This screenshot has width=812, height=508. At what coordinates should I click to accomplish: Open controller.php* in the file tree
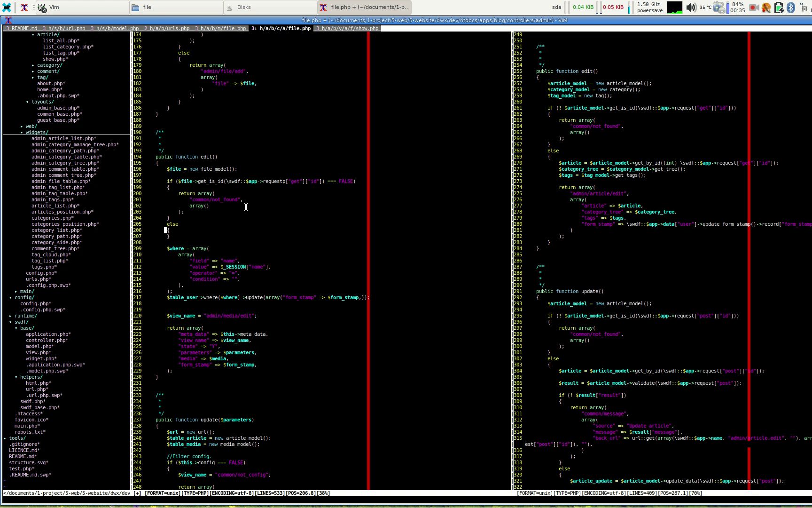47,340
